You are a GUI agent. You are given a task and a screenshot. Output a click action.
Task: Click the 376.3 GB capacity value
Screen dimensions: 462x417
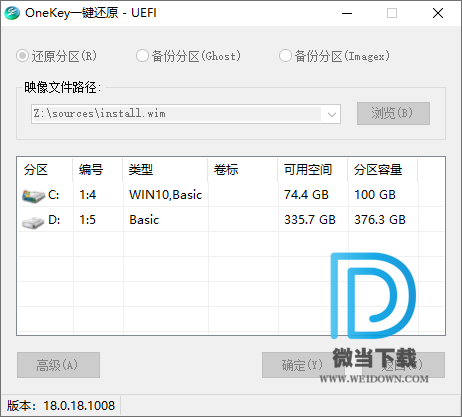pos(380,220)
